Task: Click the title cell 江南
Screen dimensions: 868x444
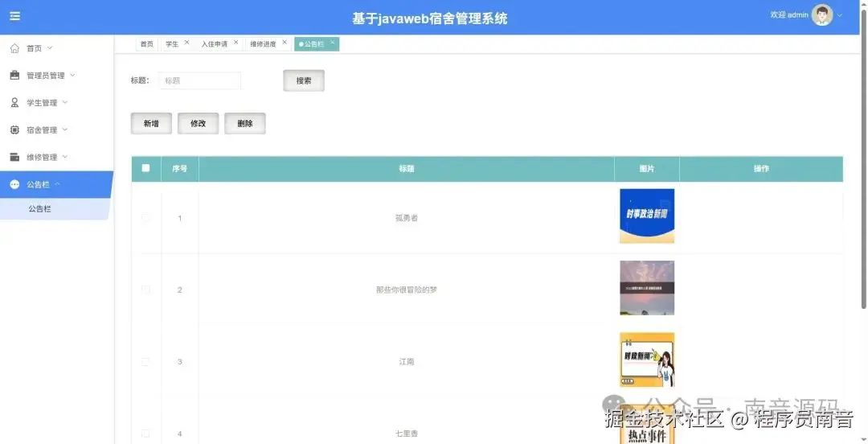Action: click(407, 361)
